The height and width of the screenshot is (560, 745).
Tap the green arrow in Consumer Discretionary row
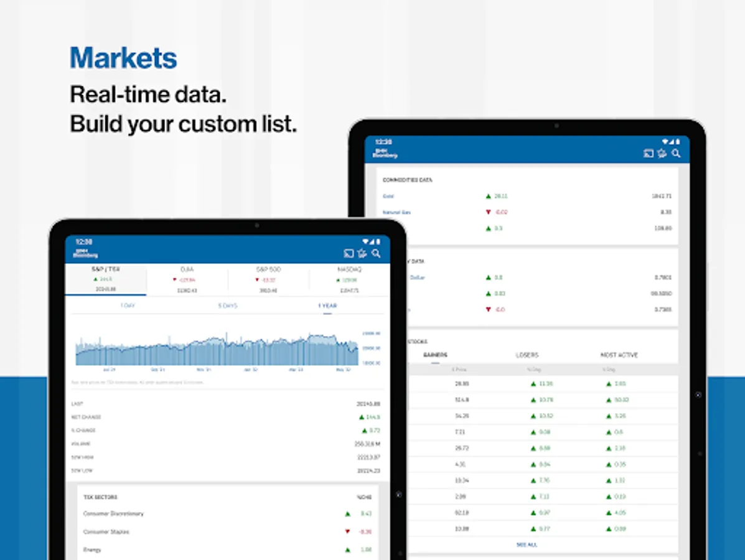[348, 513]
